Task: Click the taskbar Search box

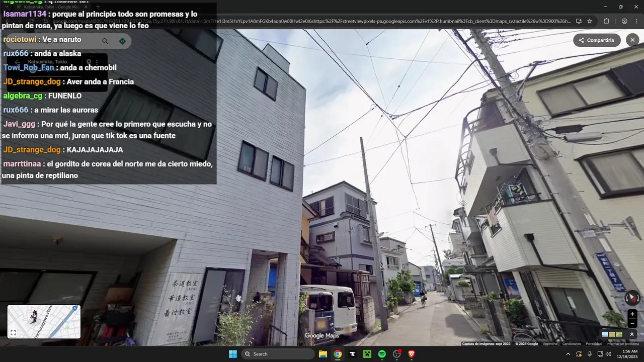Action: click(278, 354)
